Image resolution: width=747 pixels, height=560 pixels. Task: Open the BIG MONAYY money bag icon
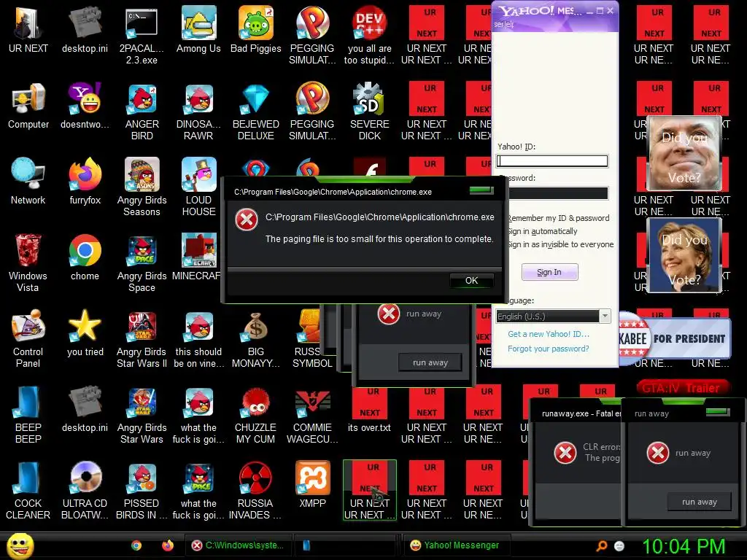(256, 338)
